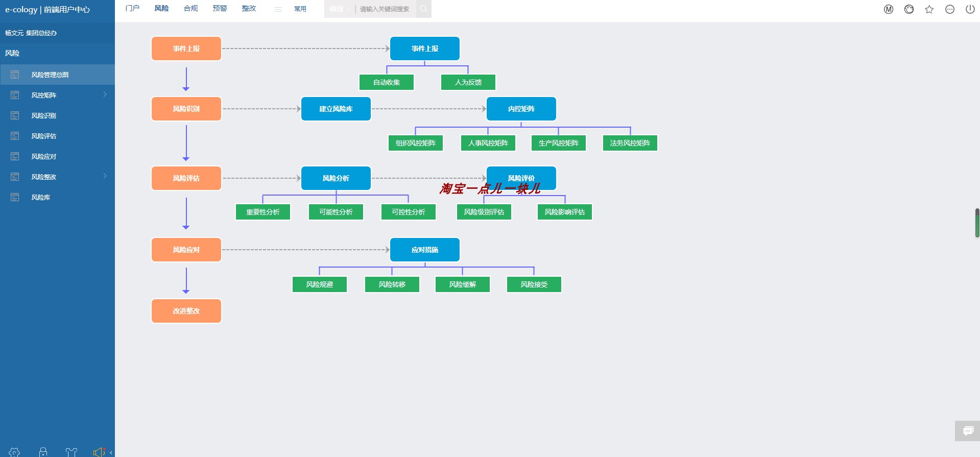Click the green 风险缓解 box
This screenshot has width=980, height=457.
pyautogui.click(x=463, y=284)
